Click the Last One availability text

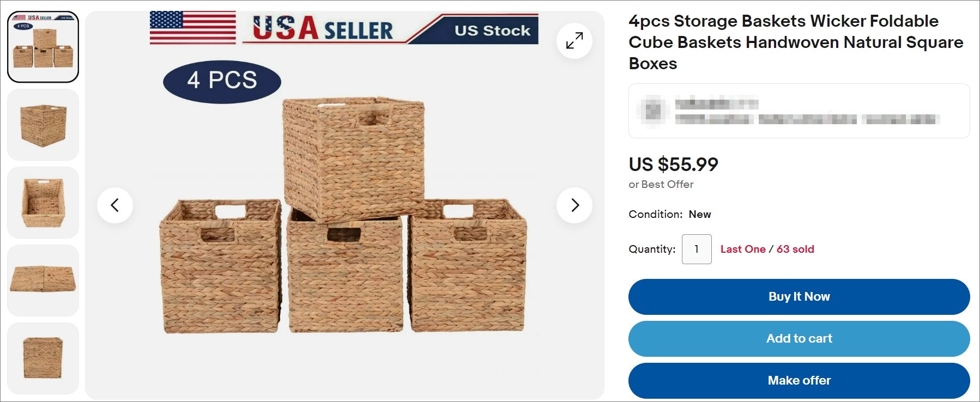[x=742, y=249]
